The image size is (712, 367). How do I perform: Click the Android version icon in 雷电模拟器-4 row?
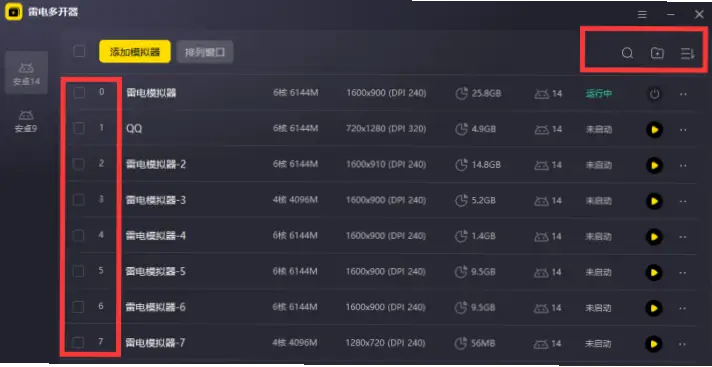tap(541, 237)
